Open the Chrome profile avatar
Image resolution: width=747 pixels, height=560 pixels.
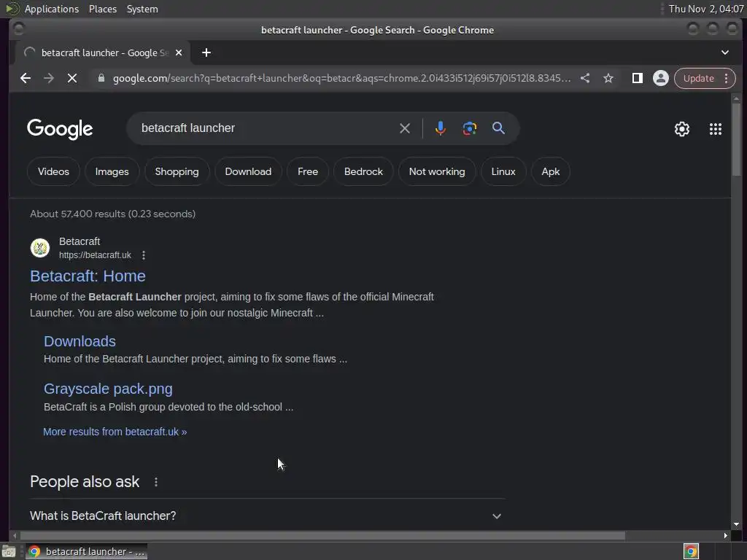pos(661,78)
